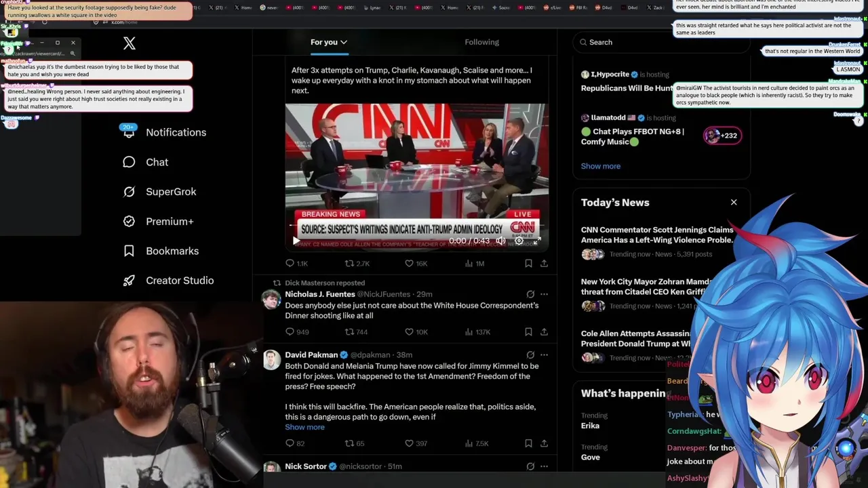Open Notifications menu item
The height and width of the screenshot is (488, 868).
(x=176, y=132)
